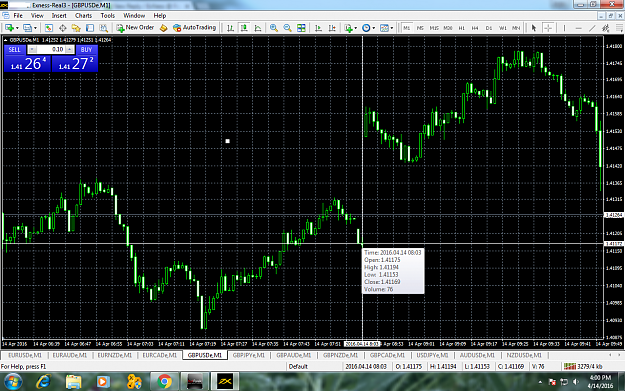625x391 pixels.
Task: Click the New Order button
Action: 135,28
